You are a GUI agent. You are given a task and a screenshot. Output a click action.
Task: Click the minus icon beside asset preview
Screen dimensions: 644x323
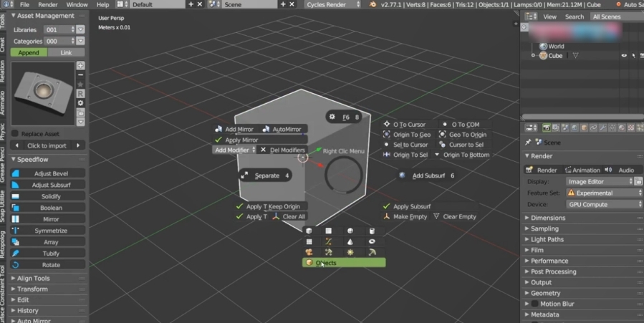point(80,75)
